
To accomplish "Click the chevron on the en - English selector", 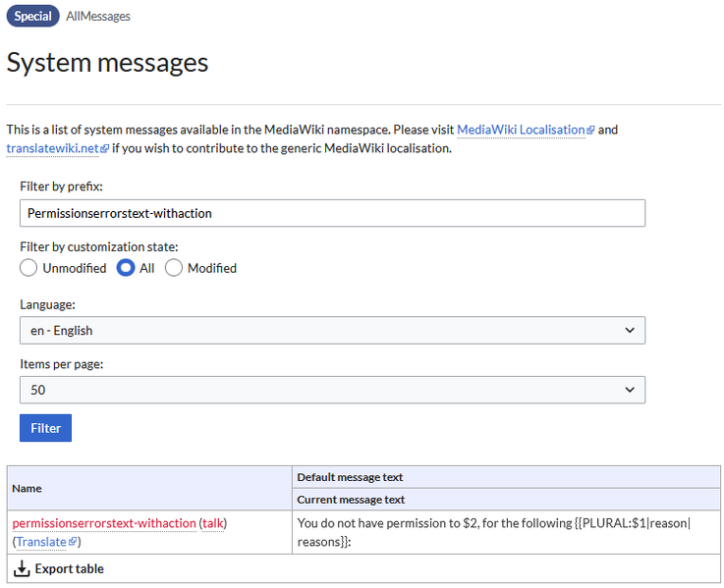I will pyautogui.click(x=630, y=331).
